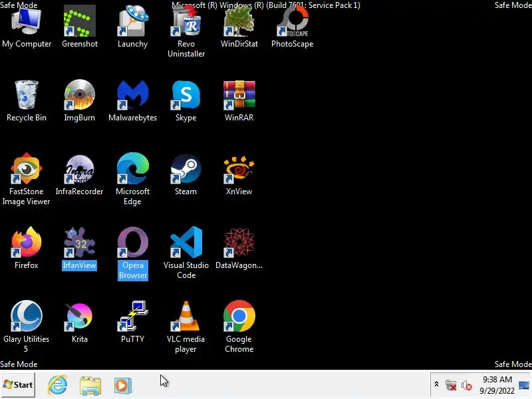The width and height of the screenshot is (532, 399).
Task: Launch Internet Explorer from the taskbar
Action: pyautogui.click(x=58, y=385)
